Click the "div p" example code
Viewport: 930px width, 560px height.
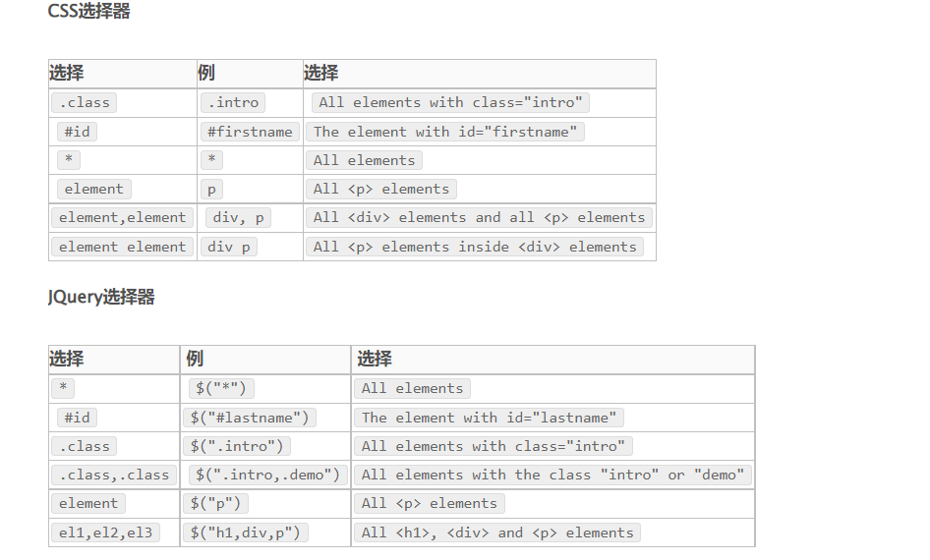click(229, 247)
